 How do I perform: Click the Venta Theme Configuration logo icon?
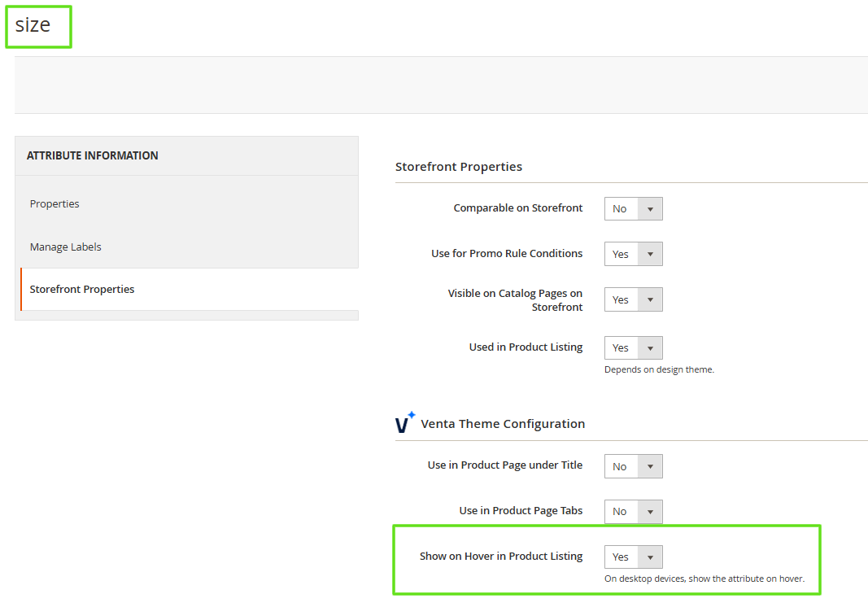coord(404,422)
